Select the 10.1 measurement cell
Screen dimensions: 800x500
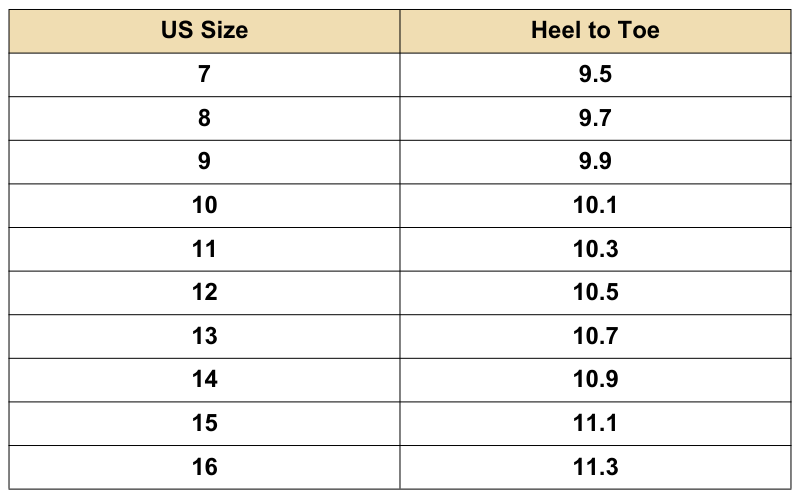click(x=595, y=205)
